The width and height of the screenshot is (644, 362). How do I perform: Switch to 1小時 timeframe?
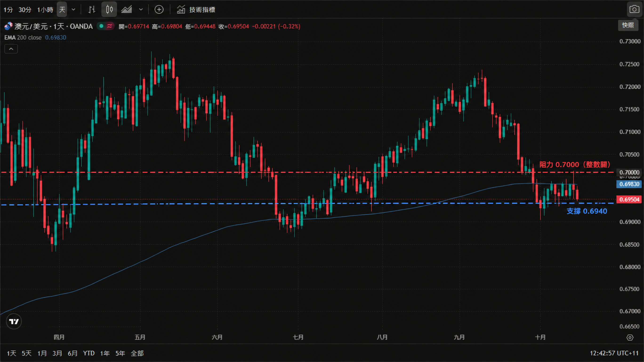[45, 10]
